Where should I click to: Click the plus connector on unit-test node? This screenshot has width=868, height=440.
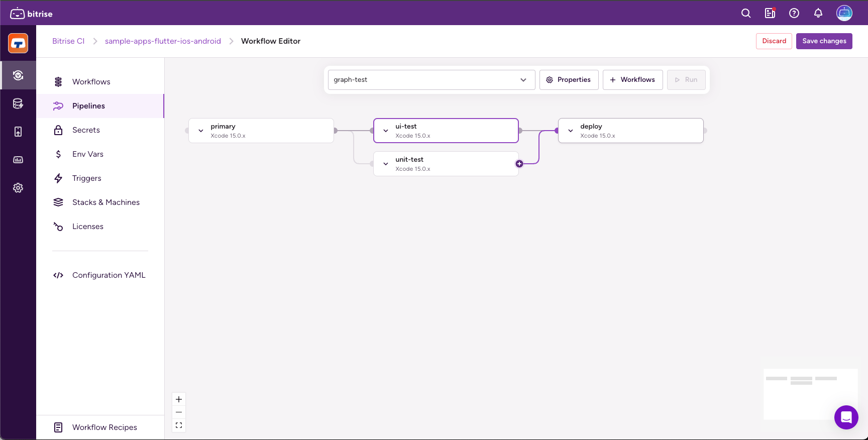[x=519, y=164]
